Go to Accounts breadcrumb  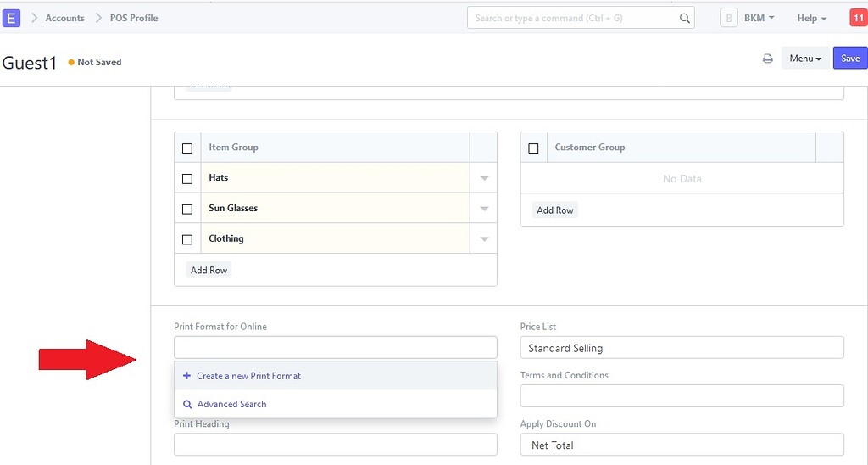click(x=64, y=18)
